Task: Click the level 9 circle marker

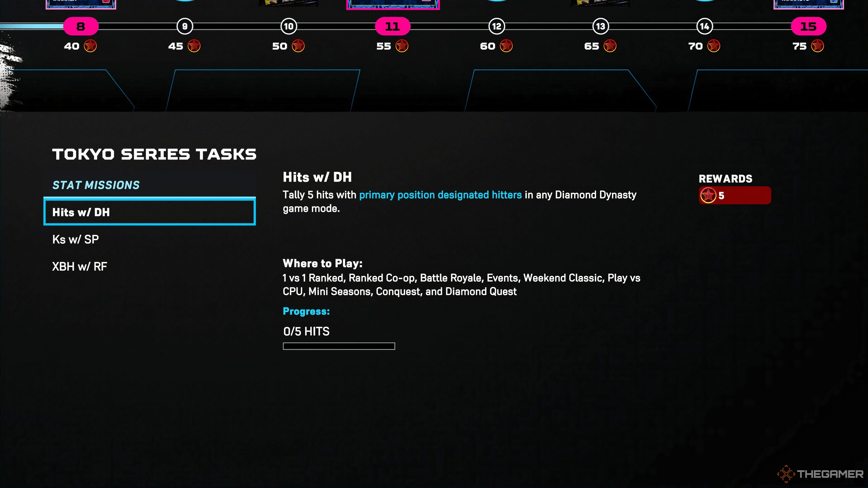Action: tap(185, 26)
